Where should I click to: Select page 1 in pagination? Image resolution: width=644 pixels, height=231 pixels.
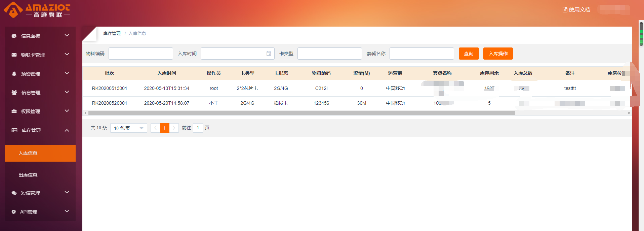[x=164, y=128]
